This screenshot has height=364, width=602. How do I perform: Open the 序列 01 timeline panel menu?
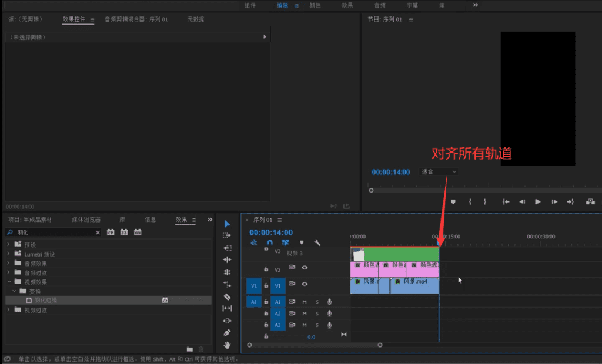[x=279, y=220]
